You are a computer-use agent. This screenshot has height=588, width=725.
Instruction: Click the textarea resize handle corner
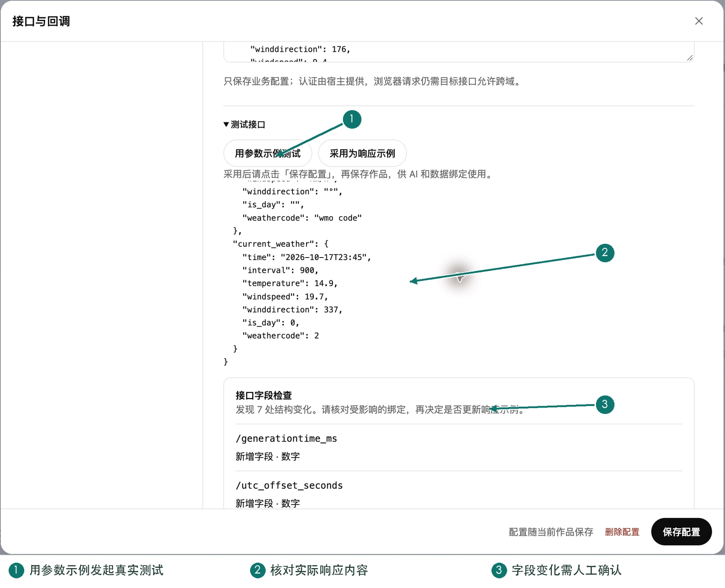tap(690, 58)
